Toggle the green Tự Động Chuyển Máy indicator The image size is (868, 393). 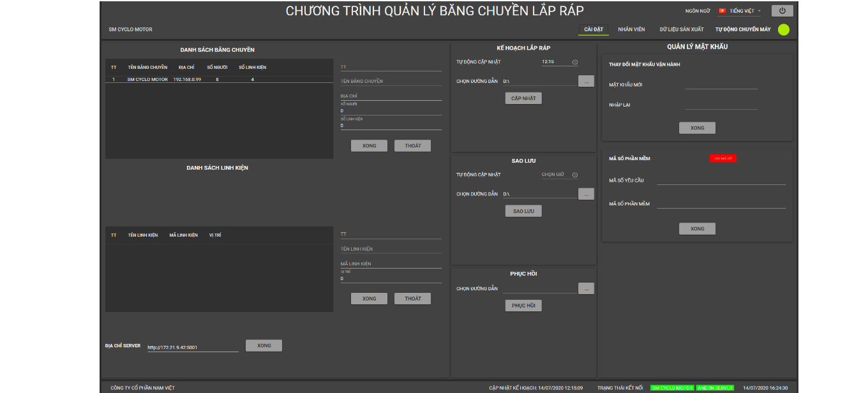pyautogui.click(x=783, y=29)
